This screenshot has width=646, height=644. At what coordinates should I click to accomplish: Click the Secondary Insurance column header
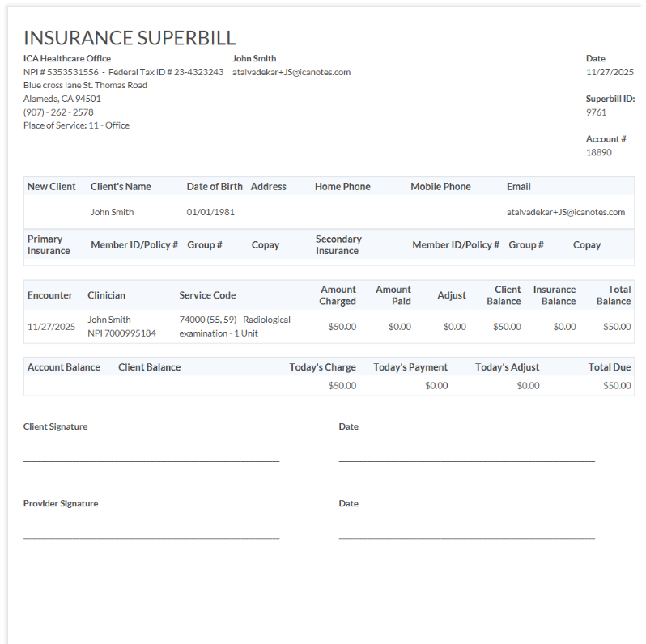(x=338, y=244)
